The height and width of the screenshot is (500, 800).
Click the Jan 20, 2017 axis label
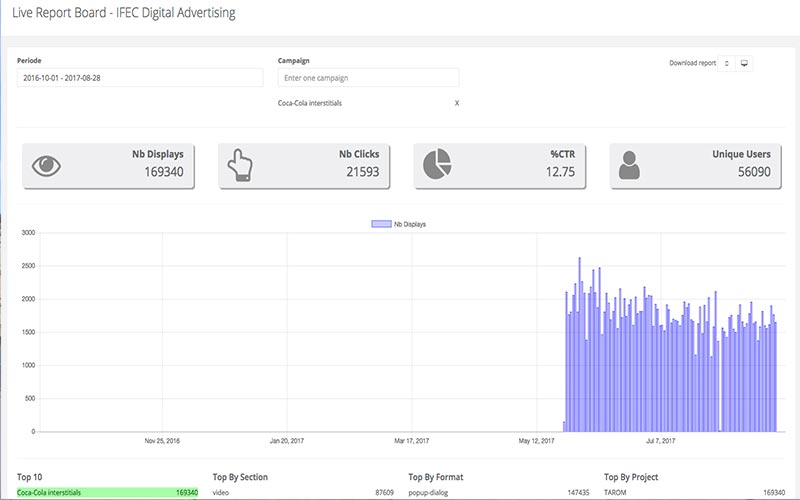click(x=287, y=441)
